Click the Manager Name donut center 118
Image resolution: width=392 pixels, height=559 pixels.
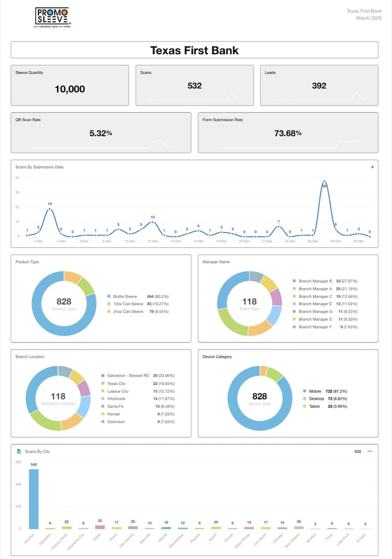coord(250,302)
